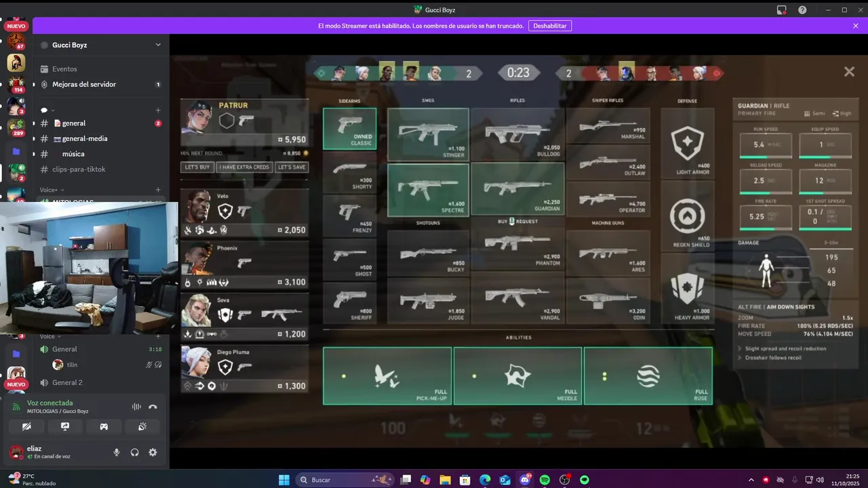Buy the Frenzy pistol

tap(350, 216)
